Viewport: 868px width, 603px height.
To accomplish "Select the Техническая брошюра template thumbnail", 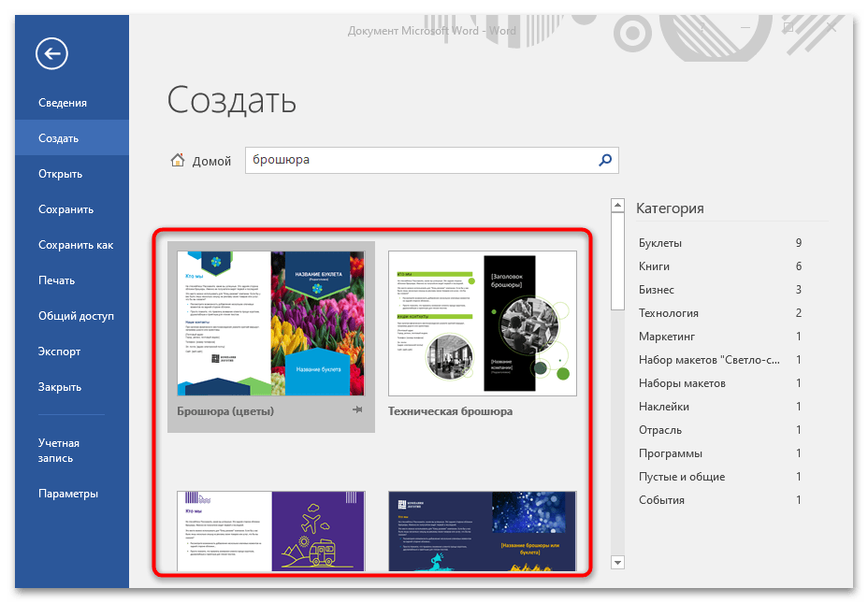I will tap(482, 323).
